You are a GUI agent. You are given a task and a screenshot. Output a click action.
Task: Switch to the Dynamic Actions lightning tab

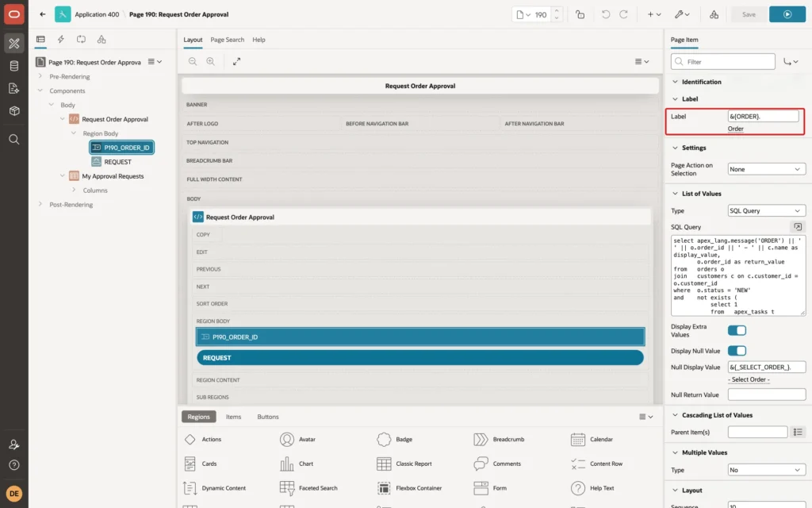point(60,40)
